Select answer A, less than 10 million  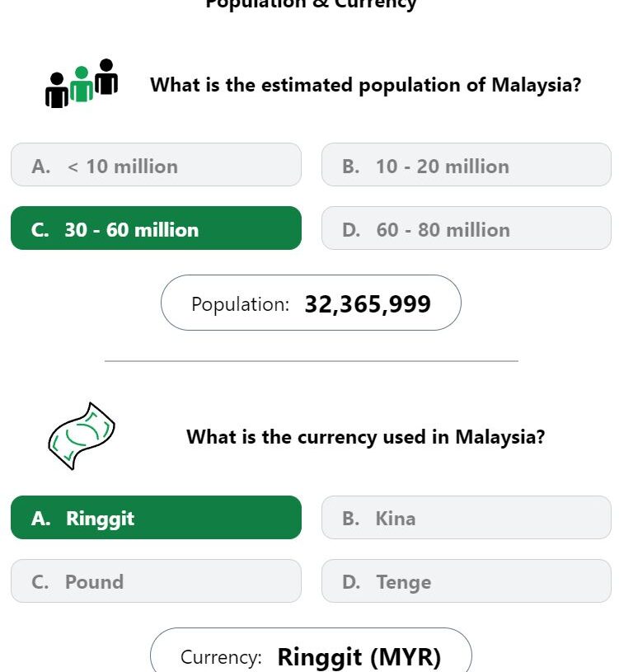(156, 165)
